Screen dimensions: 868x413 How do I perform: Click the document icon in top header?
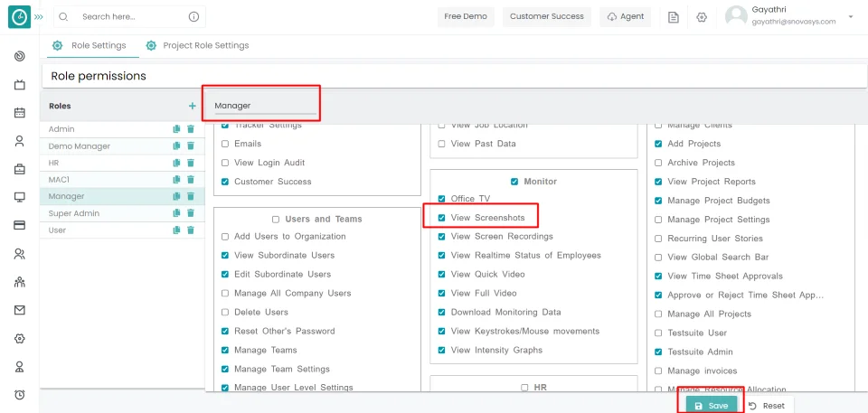pyautogui.click(x=674, y=17)
